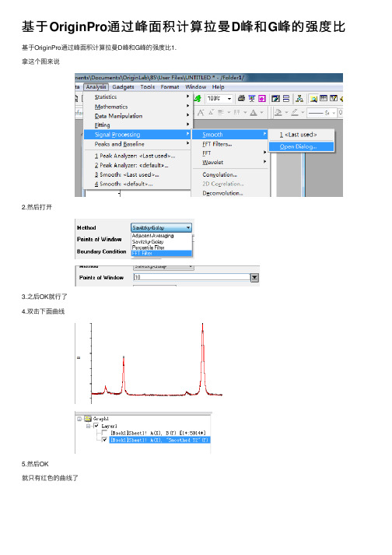
Task: Choose Peak Analyzer: <Last used>
Action: pyautogui.click(x=135, y=156)
